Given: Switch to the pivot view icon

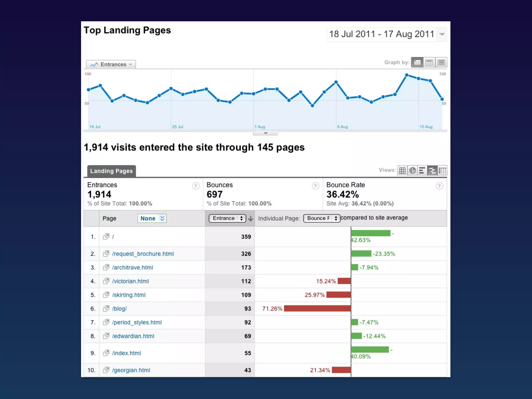Looking at the screenshot, I should pos(442,170).
